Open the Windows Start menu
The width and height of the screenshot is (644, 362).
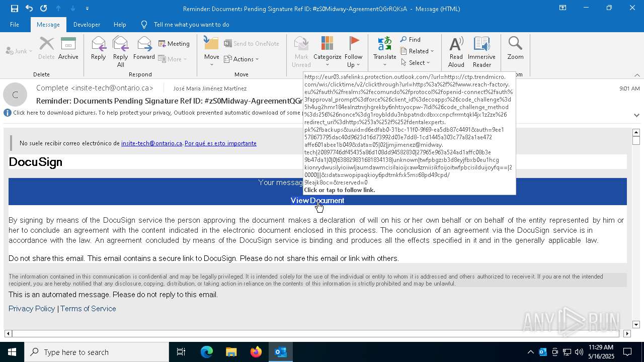pyautogui.click(x=12, y=352)
